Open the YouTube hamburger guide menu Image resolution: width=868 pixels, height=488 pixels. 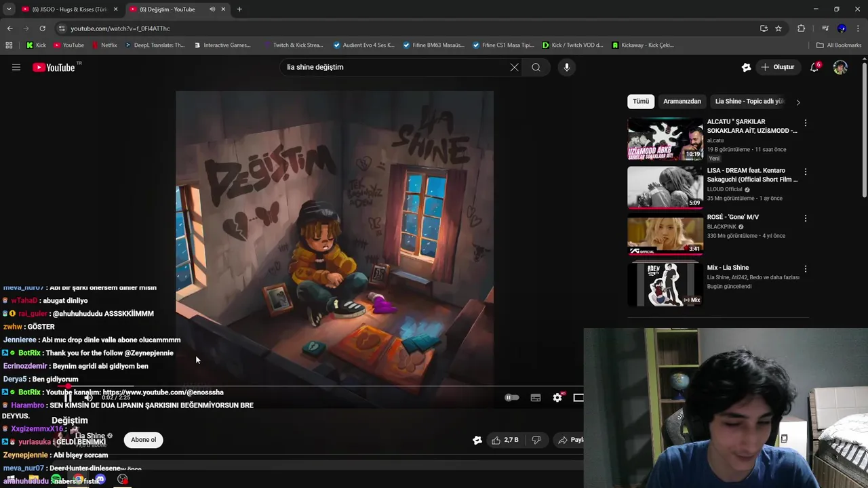(x=16, y=67)
